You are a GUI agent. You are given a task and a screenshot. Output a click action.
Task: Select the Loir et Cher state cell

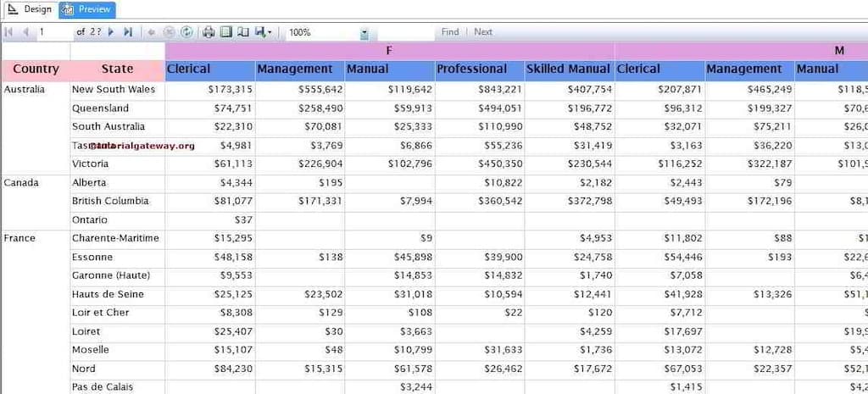[117, 313]
